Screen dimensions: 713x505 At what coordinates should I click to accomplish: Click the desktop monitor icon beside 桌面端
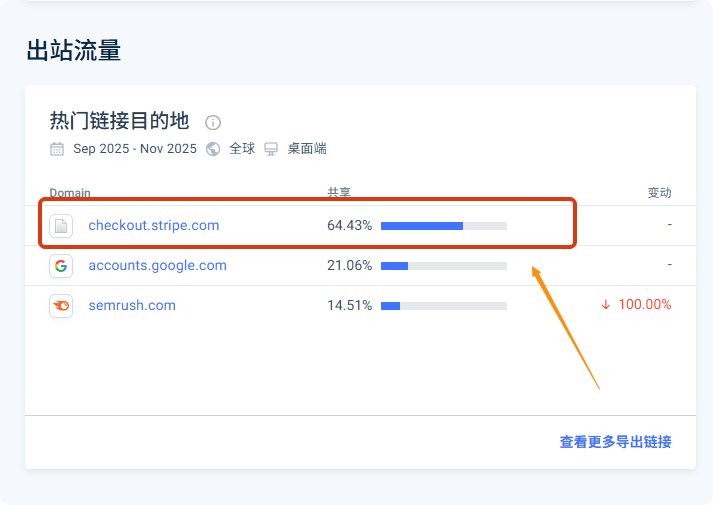pyautogui.click(x=271, y=149)
